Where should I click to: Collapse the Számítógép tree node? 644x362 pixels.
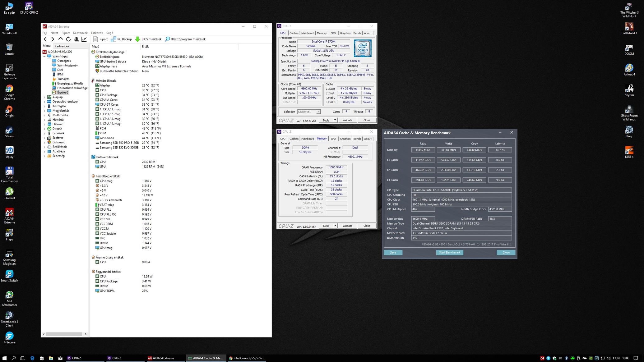(x=44, y=57)
